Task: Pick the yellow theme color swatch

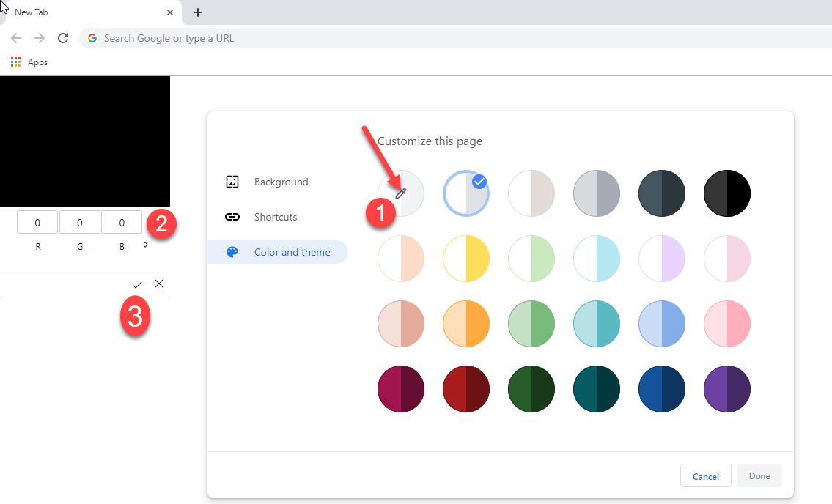Action: click(x=466, y=259)
